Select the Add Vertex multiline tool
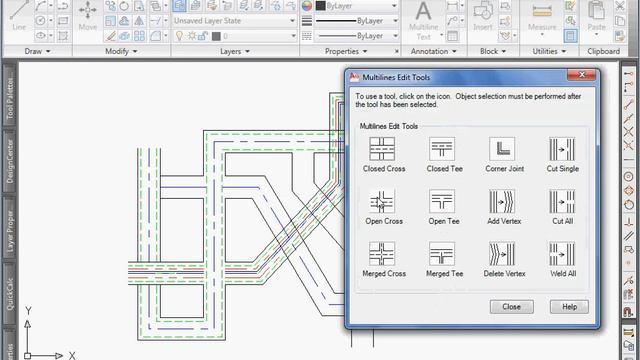The image size is (640, 360). 502,201
